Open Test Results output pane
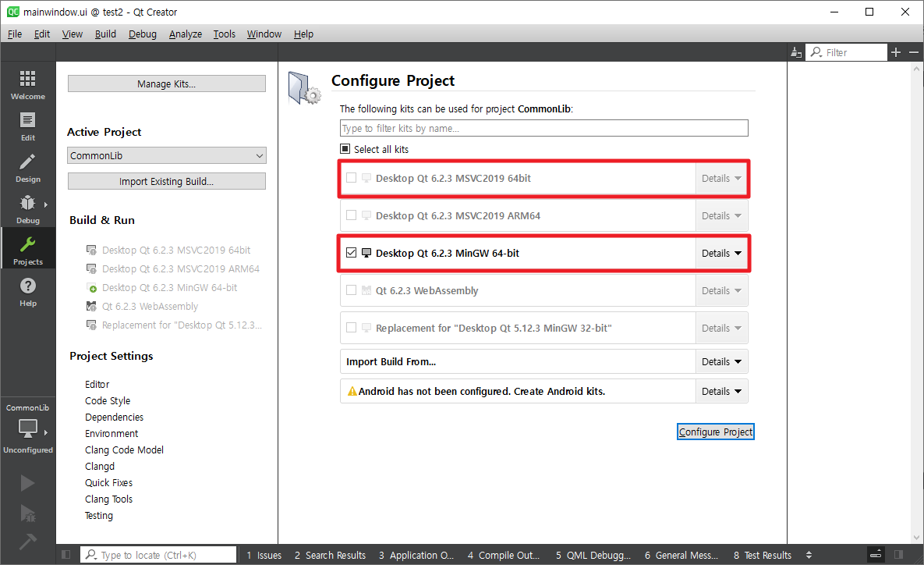 tap(763, 555)
